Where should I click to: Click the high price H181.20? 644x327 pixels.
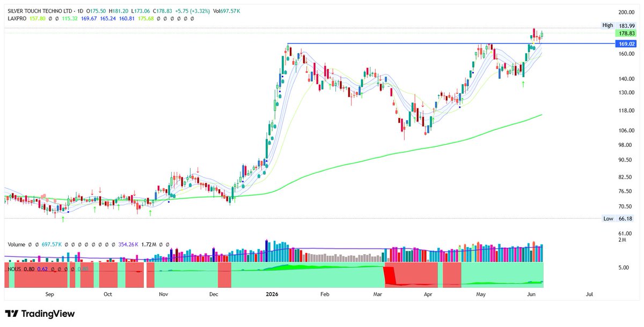[118, 11]
